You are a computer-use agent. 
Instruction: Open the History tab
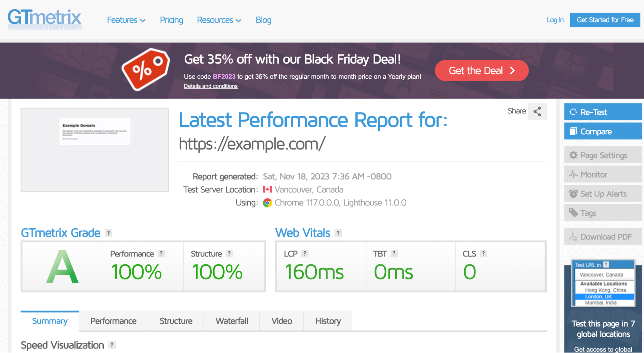tap(328, 321)
